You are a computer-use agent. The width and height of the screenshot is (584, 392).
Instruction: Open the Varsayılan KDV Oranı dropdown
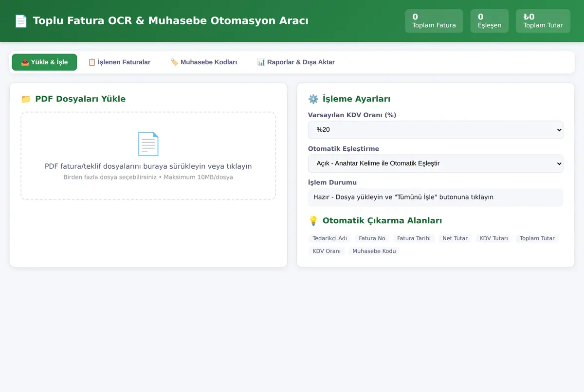click(436, 130)
